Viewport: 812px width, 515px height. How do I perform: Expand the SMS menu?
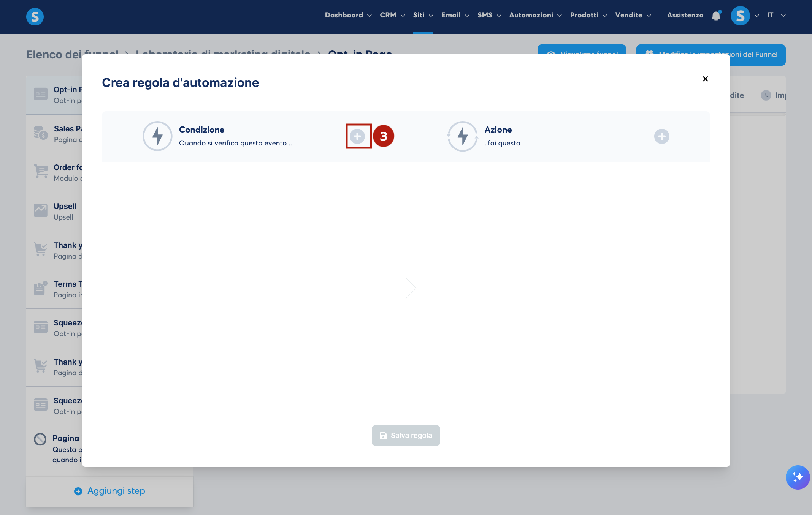pos(490,15)
